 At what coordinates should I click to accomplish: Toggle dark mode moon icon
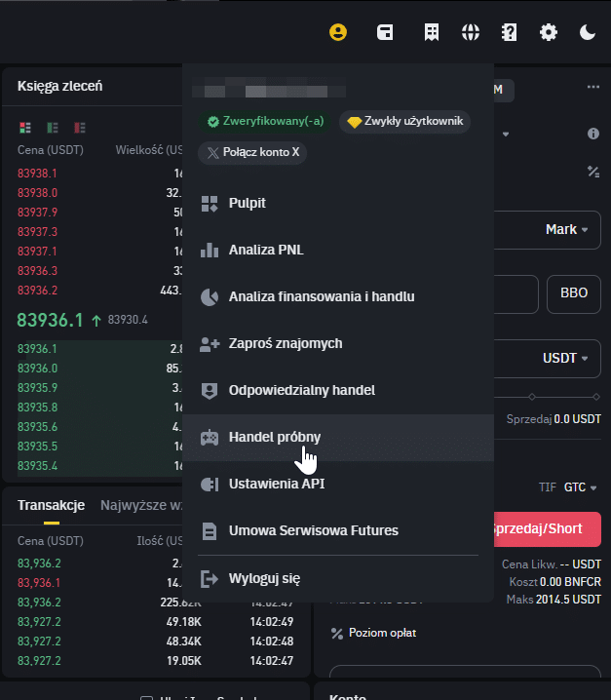point(588,32)
